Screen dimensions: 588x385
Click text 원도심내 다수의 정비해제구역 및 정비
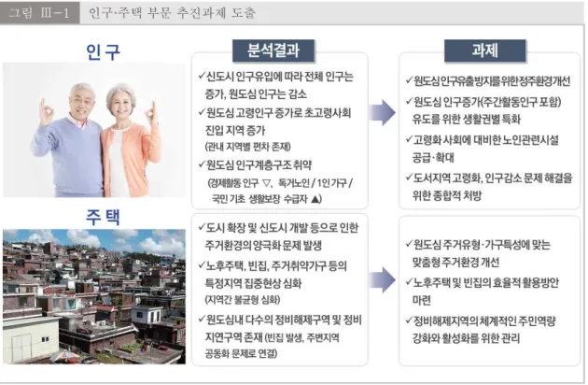tap(285, 320)
